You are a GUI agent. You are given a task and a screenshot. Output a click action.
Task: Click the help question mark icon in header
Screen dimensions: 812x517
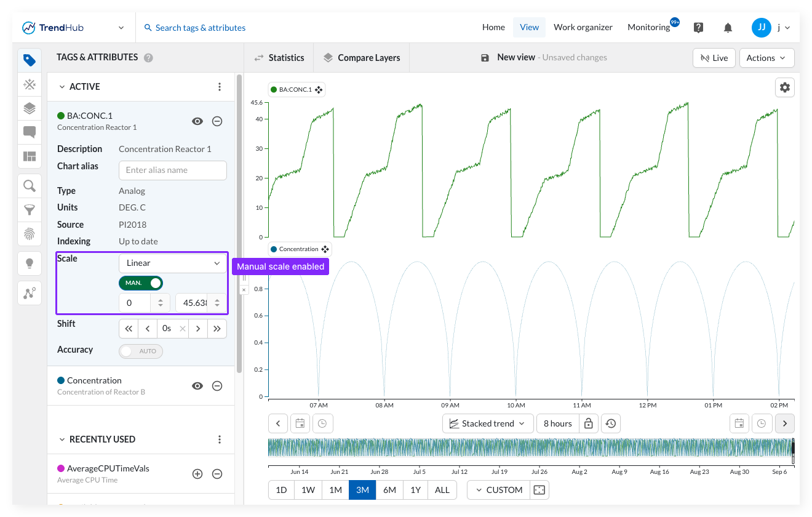point(698,27)
